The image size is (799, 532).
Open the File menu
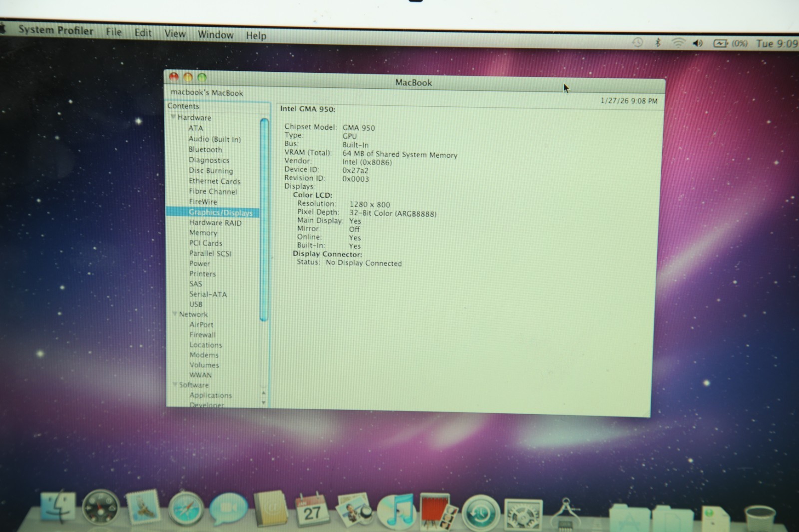(113, 31)
